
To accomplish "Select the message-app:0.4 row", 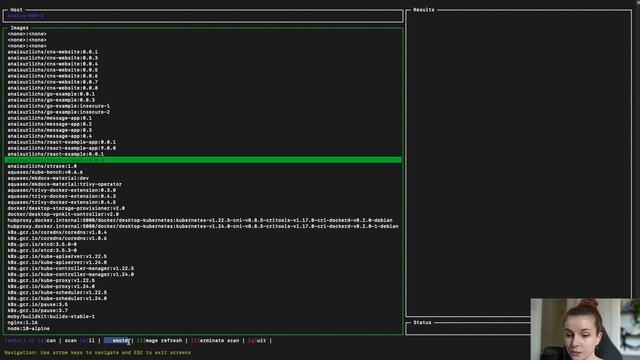I will tap(50, 136).
